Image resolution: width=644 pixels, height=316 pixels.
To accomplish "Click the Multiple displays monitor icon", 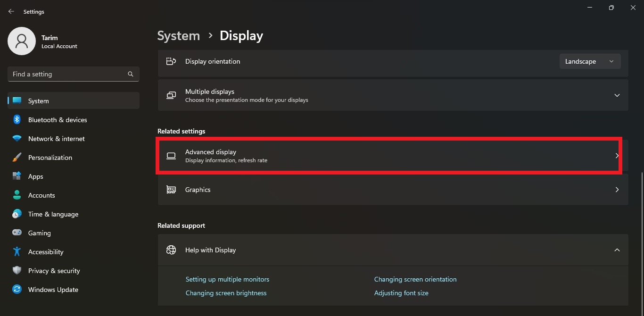I will [x=171, y=95].
